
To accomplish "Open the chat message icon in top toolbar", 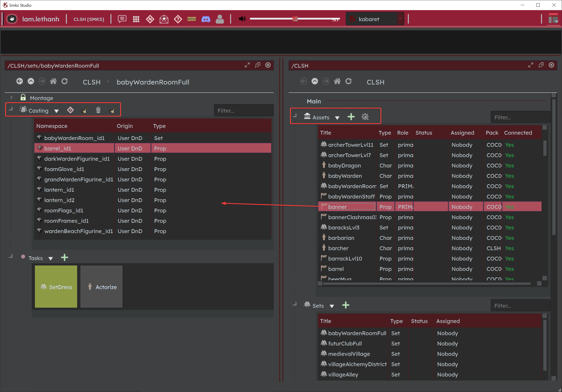I will pyautogui.click(x=122, y=19).
